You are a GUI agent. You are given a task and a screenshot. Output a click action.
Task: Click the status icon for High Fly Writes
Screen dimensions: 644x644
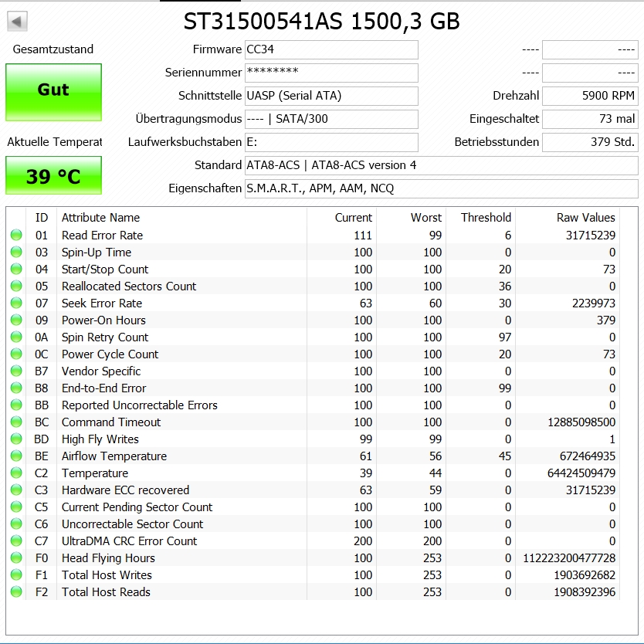[16, 439]
